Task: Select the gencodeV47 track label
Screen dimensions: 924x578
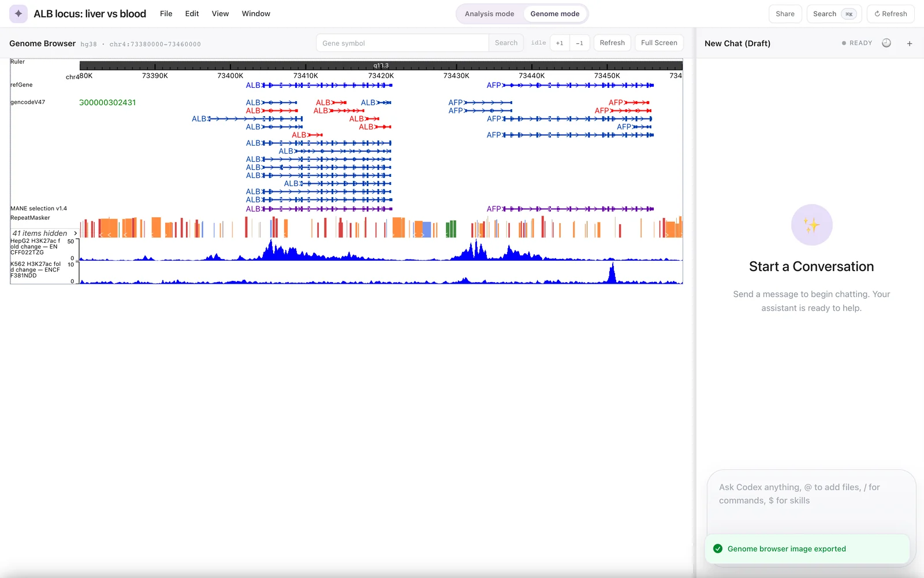Action: 28,102
